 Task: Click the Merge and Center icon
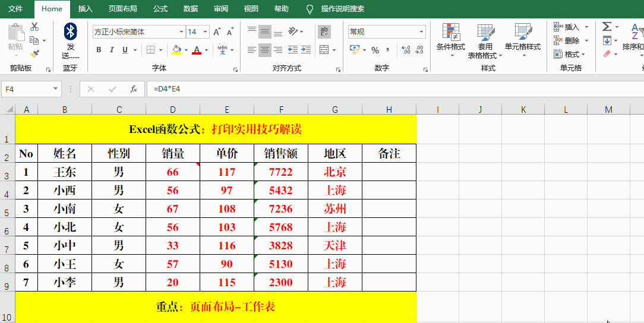tap(324, 50)
